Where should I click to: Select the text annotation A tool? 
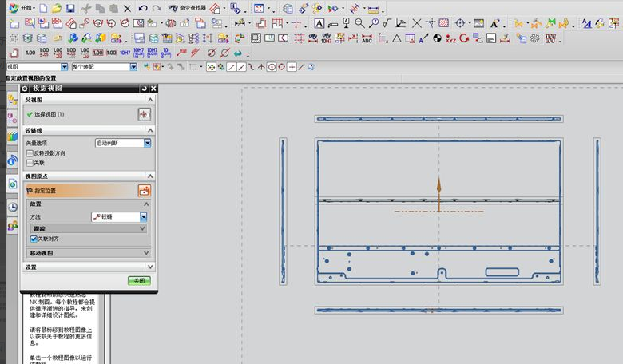(x=319, y=23)
